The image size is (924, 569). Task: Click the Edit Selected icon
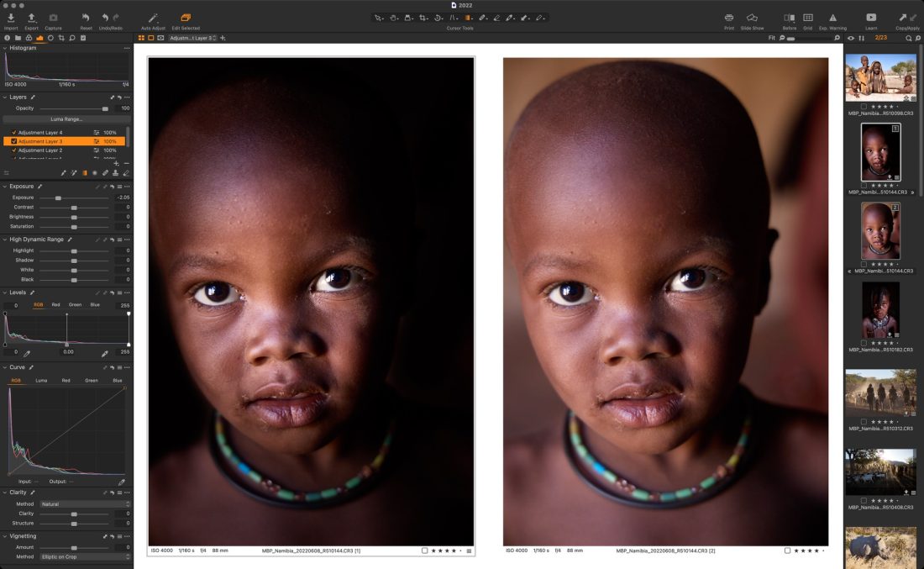pos(186,18)
